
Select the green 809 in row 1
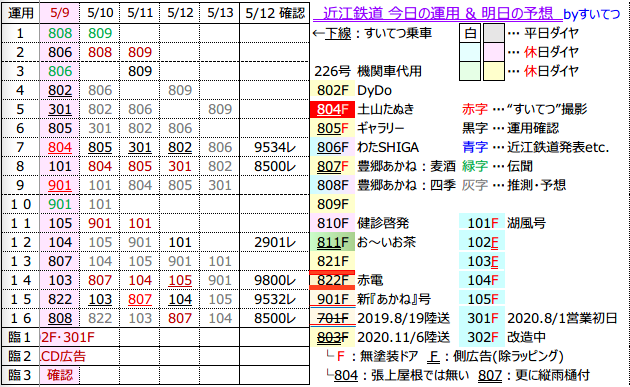(100, 33)
